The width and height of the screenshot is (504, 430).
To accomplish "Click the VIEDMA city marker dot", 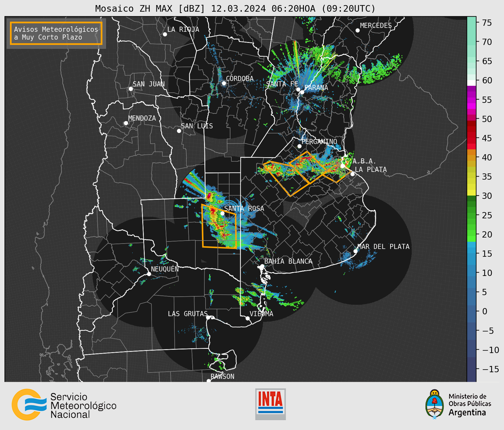I will [x=248, y=318].
